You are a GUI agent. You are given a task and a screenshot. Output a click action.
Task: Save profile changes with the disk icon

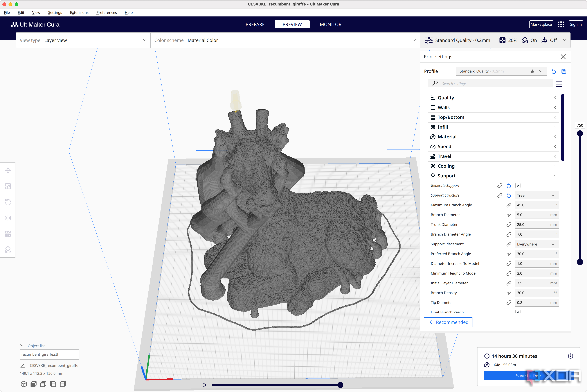point(564,71)
